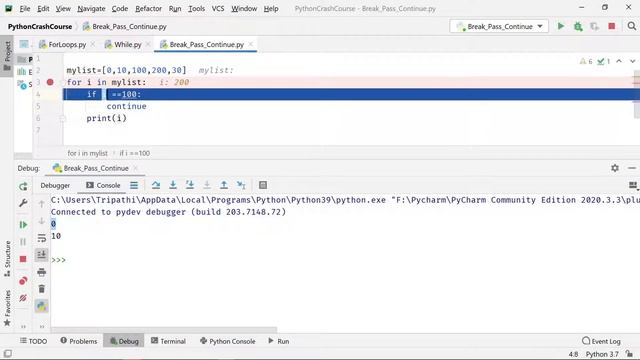The image size is (640, 360).
Task: Resume program in debug panel
Action: point(23,224)
